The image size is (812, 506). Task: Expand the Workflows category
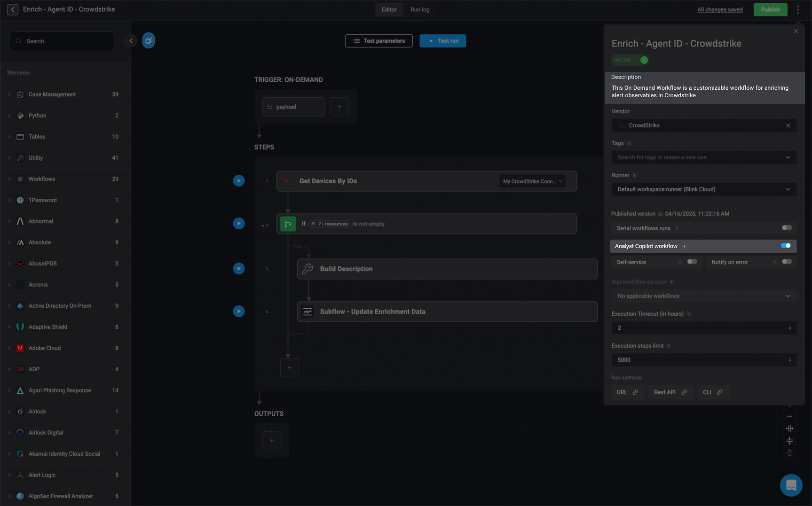[9, 179]
